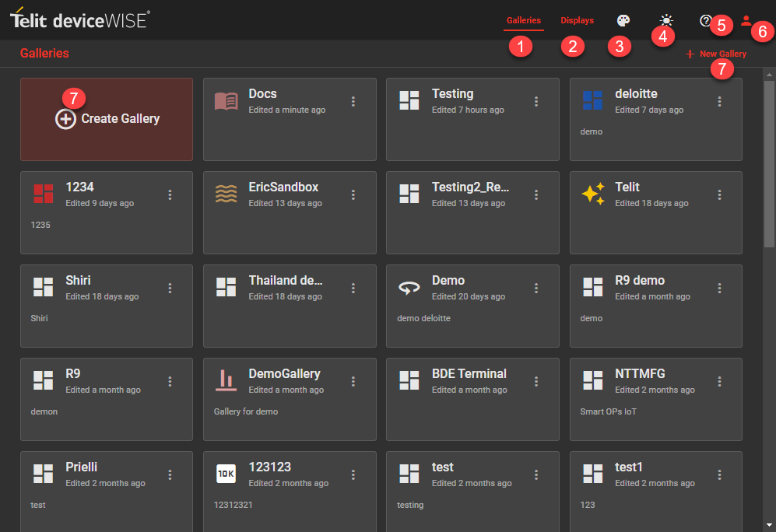Select the R9 demo gallery card
The width and height of the screenshot is (776, 532).
tap(655, 306)
